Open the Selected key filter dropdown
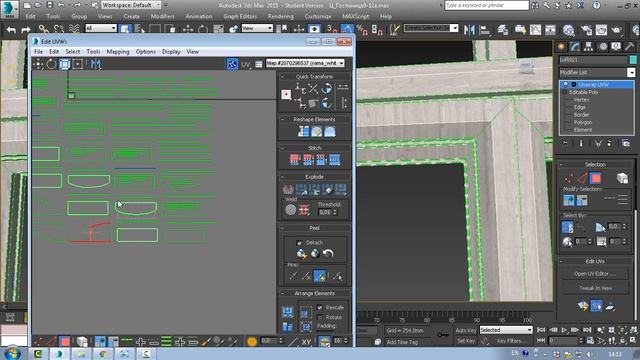Image resolution: width=640 pixels, height=360 pixels. click(x=506, y=330)
